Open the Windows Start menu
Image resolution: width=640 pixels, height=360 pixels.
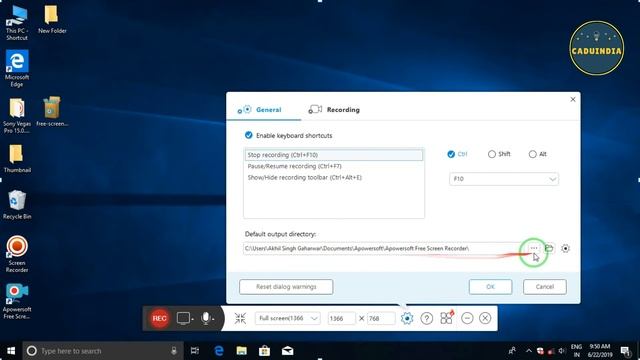click(11, 351)
